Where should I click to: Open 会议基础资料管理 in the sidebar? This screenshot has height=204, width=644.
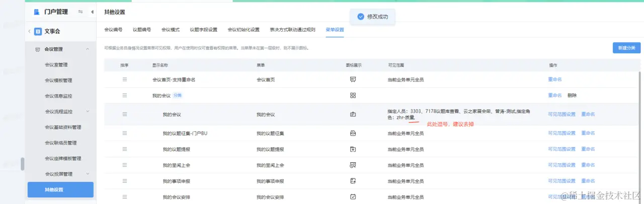pos(63,127)
